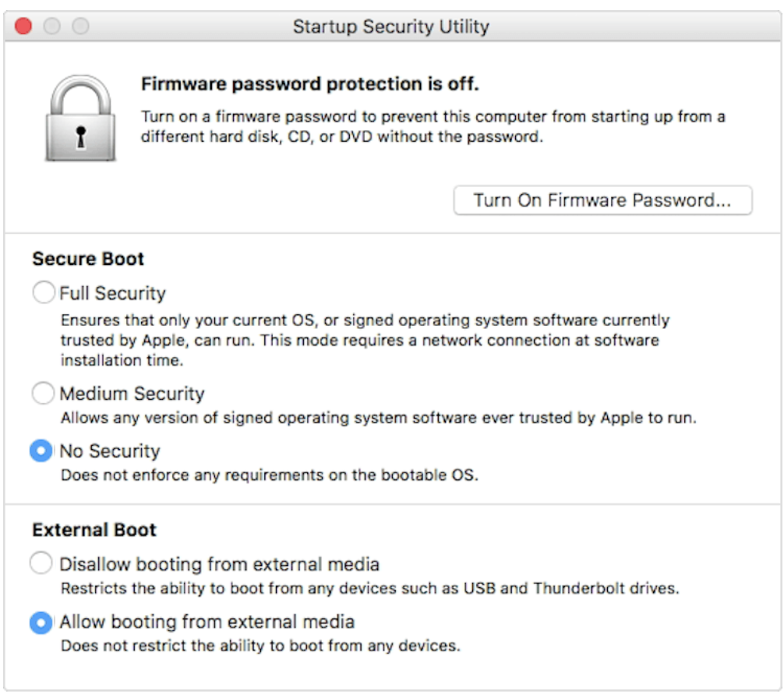Click Turn On Firmware Password button

click(x=602, y=200)
